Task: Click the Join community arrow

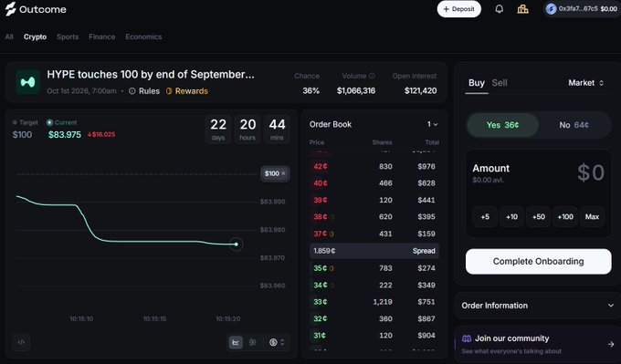Action: [x=611, y=344]
